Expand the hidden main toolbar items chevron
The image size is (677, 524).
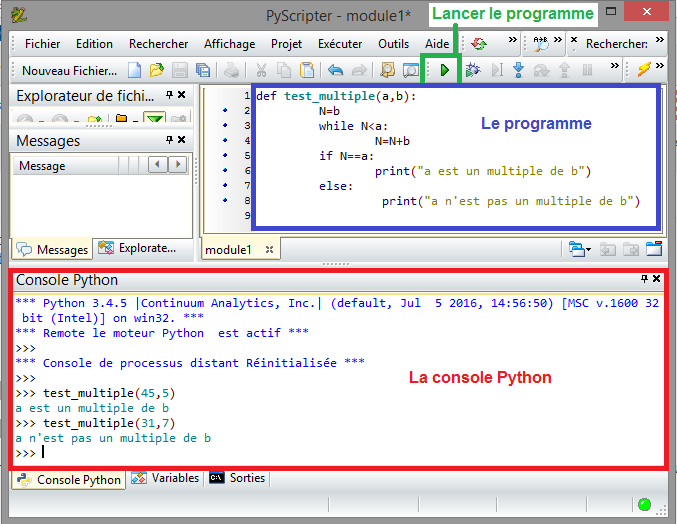click(x=616, y=69)
